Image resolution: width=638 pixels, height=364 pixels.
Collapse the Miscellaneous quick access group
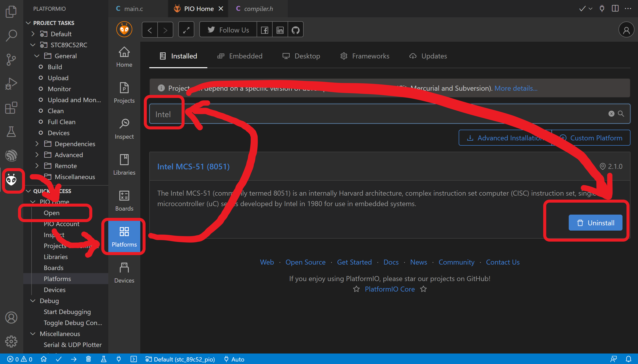click(x=33, y=334)
